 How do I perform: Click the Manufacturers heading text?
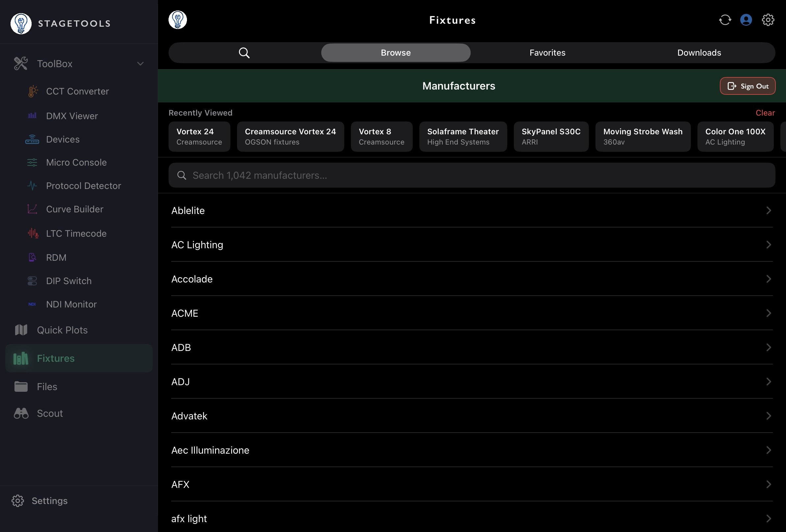coord(458,86)
